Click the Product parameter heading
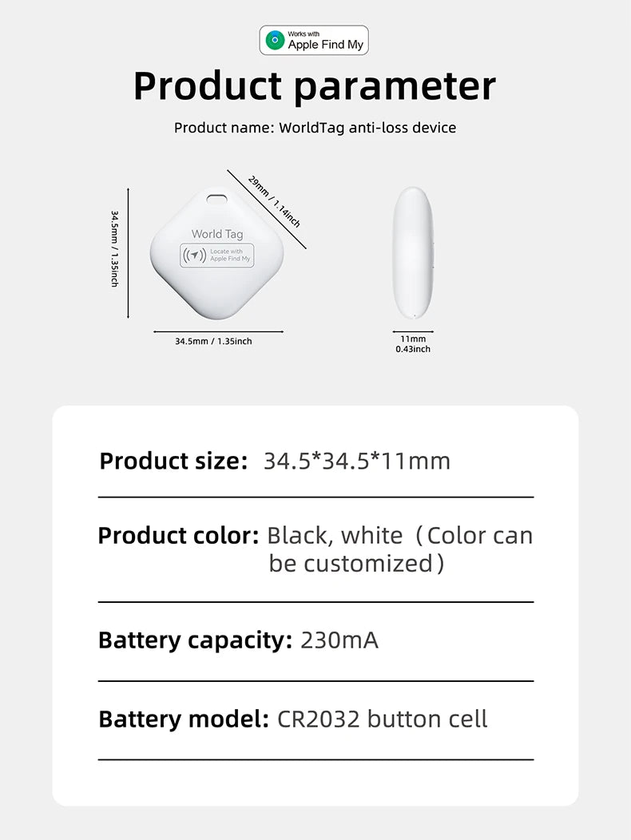This screenshot has width=631, height=840. point(315,86)
